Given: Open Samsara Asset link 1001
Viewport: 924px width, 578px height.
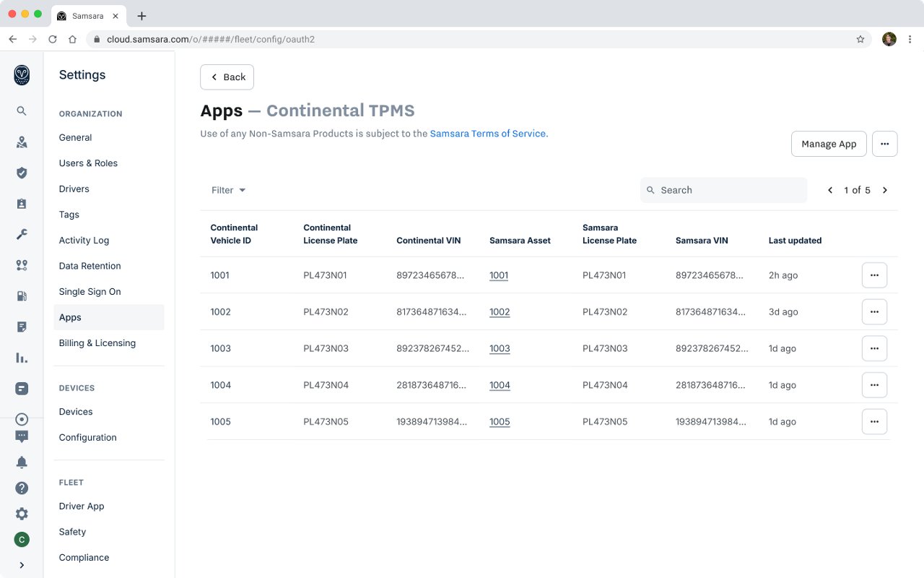Looking at the screenshot, I should 499,275.
